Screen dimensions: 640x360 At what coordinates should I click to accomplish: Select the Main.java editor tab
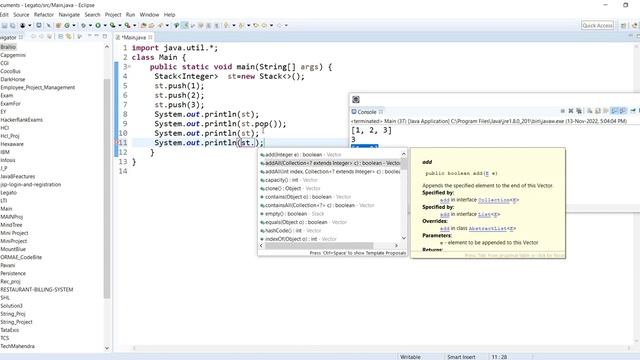(133, 37)
